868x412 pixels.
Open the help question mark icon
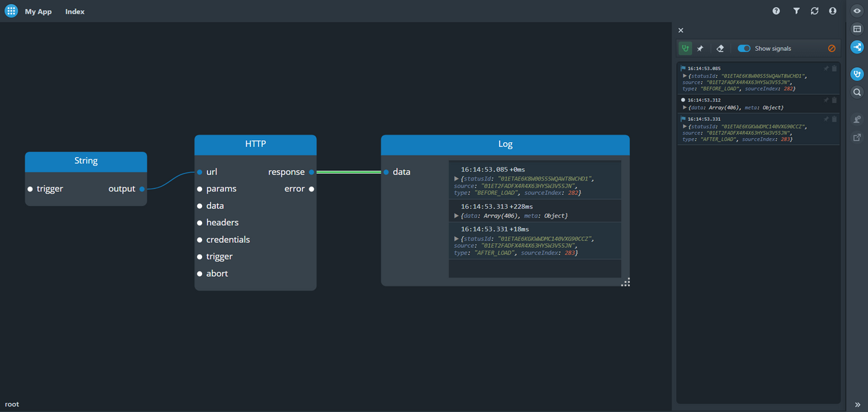pos(776,11)
